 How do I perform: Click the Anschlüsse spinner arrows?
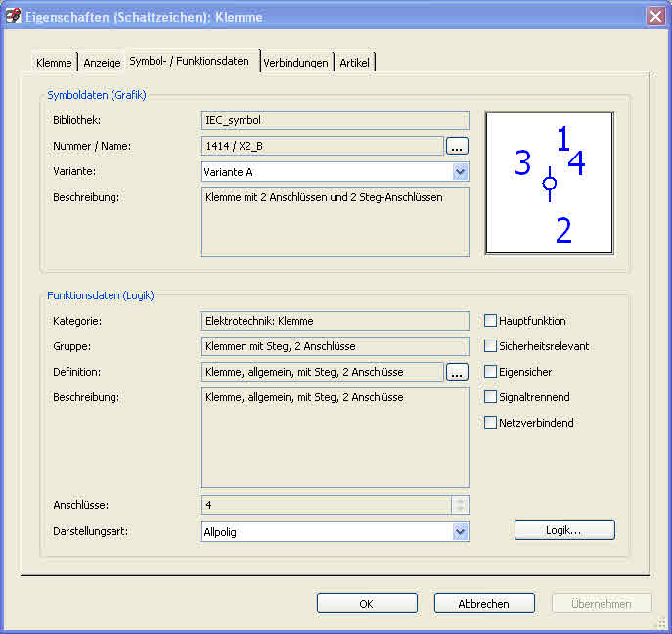point(461,505)
